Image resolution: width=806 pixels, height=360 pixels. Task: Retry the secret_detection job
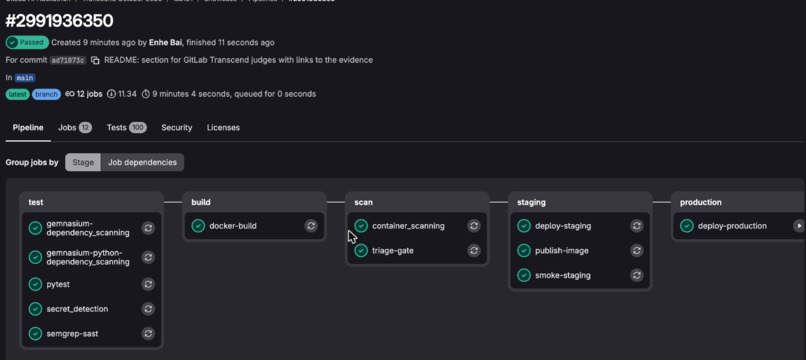(x=148, y=309)
